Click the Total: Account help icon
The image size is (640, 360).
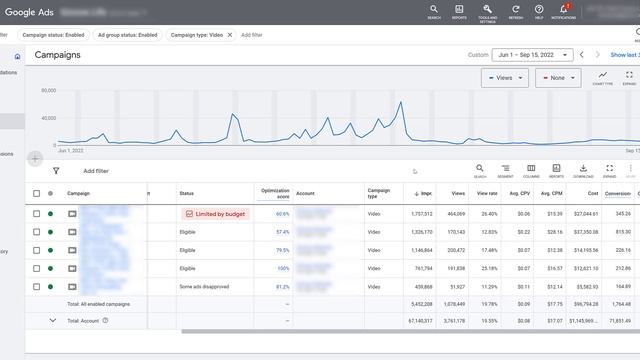105,320
